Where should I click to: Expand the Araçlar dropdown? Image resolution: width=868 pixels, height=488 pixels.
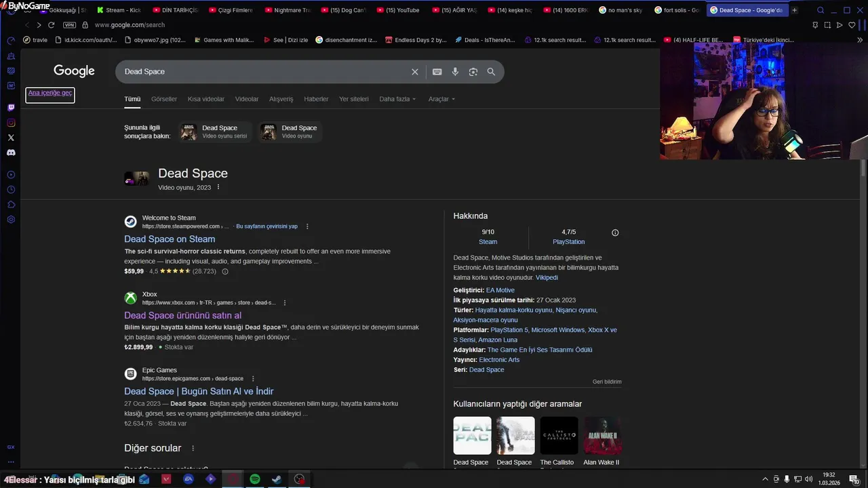pyautogui.click(x=441, y=99)
